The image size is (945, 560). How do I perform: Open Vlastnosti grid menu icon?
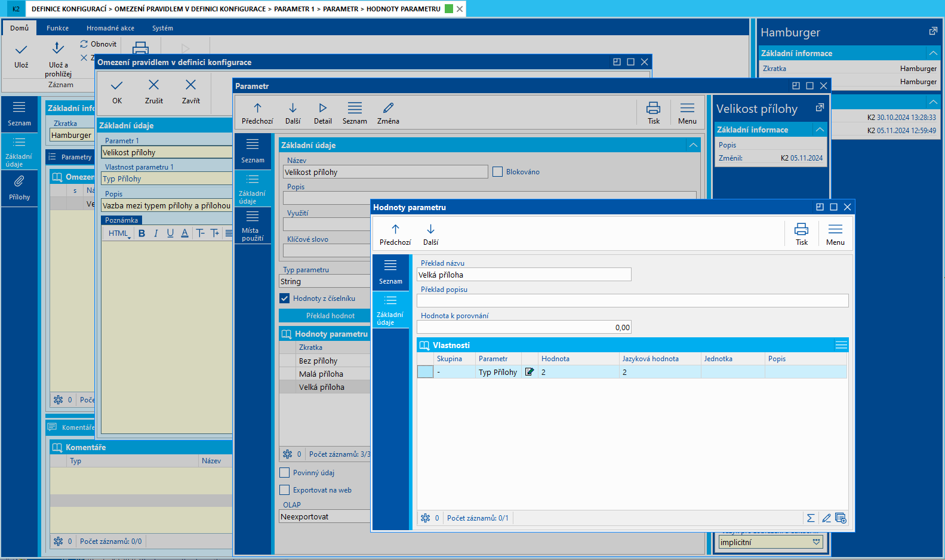(841, 345)
